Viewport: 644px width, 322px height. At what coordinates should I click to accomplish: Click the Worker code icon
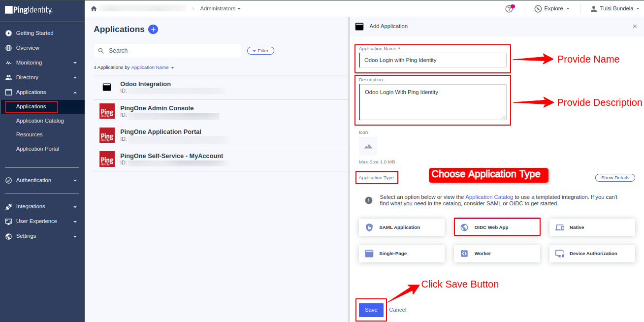coord(464,254)
